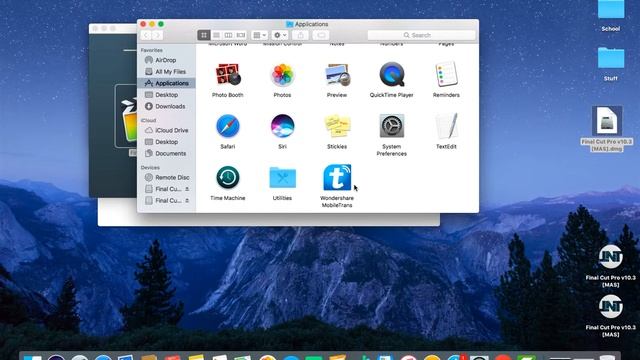The height and width of the screenshot is (360, 640).
Task: Switch Finder to icon view
Action: pos(204,35)
